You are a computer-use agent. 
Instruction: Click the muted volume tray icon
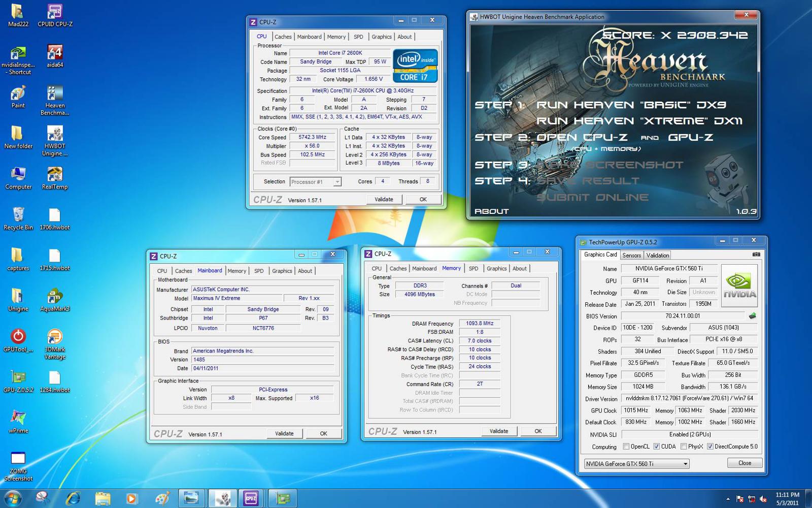[763, 499]
